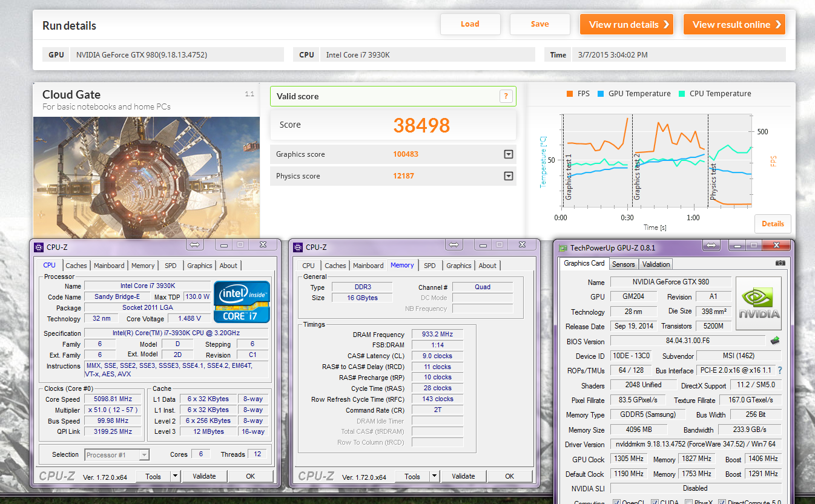Switch to Caches tab in left CPU-Z
Viewport: 815px width, 504px height.
tap(76, 266)
